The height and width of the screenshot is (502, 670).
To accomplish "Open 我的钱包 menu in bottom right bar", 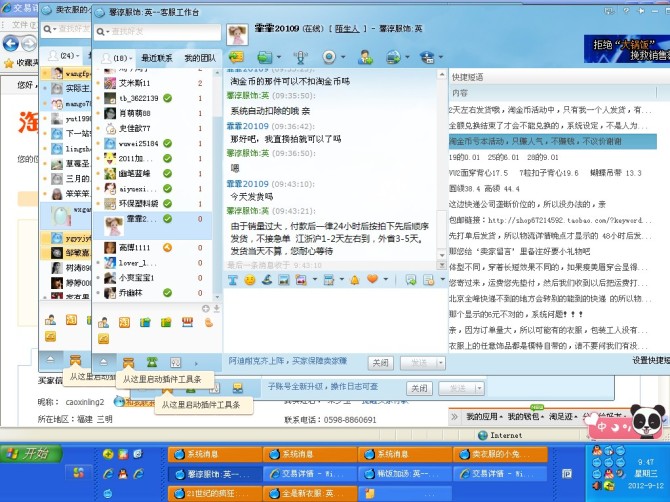I will (525, 416).
